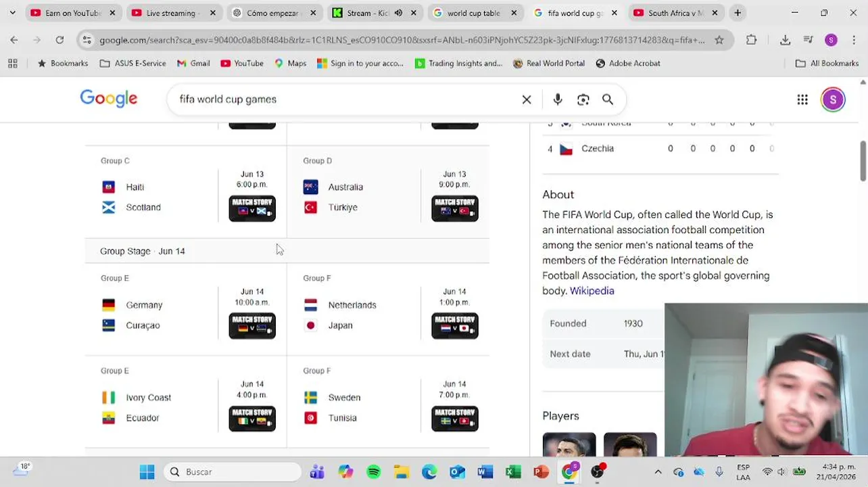Open Microsoft Teams from the taskbar
Image resolution: width=868 pixels, height=487 pixels.
[x=317, y=471]
